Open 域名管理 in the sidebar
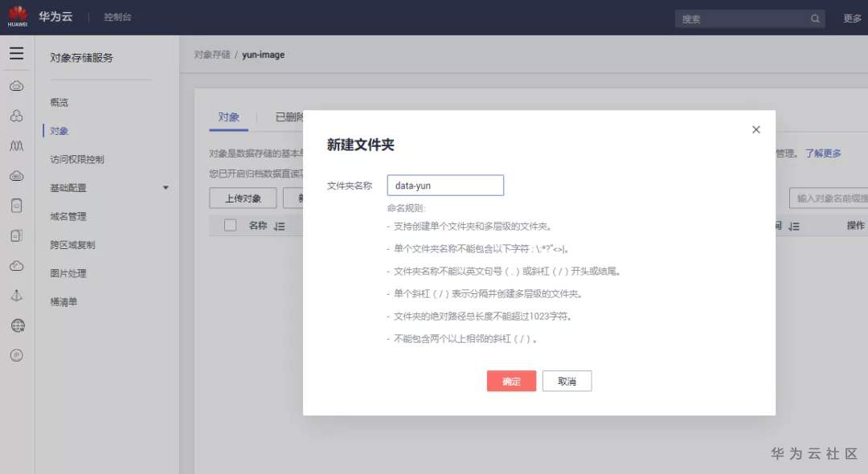The width and height of the screenshot is (868, 474). pos(68,216)
